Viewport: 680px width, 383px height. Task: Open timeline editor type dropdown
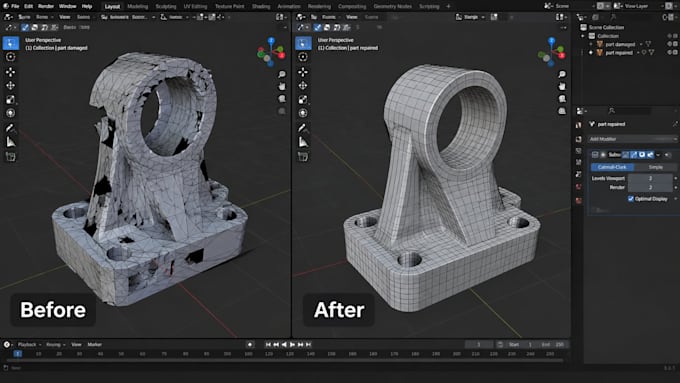click(7, 344)
